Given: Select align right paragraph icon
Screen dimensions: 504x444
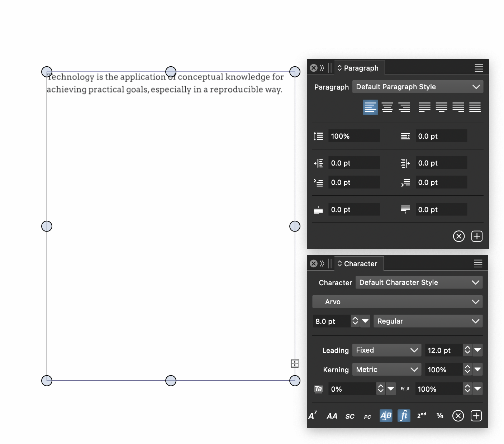Looking at the screenshot, I should [404, 107].
